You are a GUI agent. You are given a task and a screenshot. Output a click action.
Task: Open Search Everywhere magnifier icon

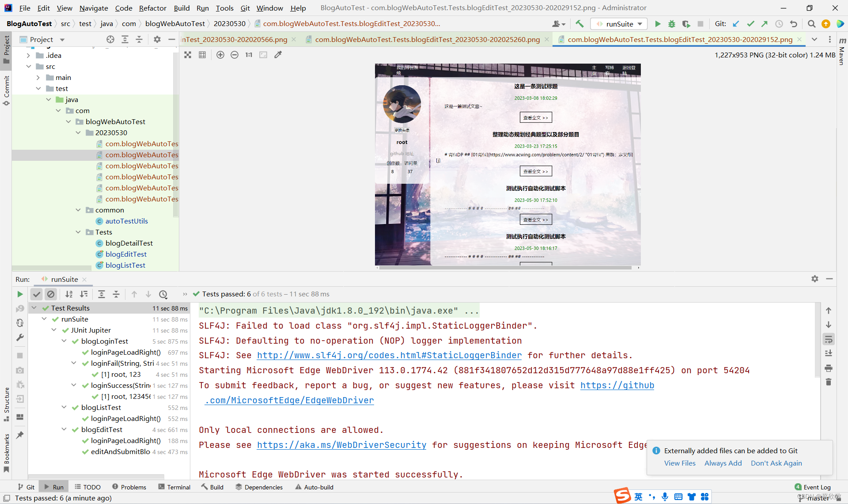point(811,24)
